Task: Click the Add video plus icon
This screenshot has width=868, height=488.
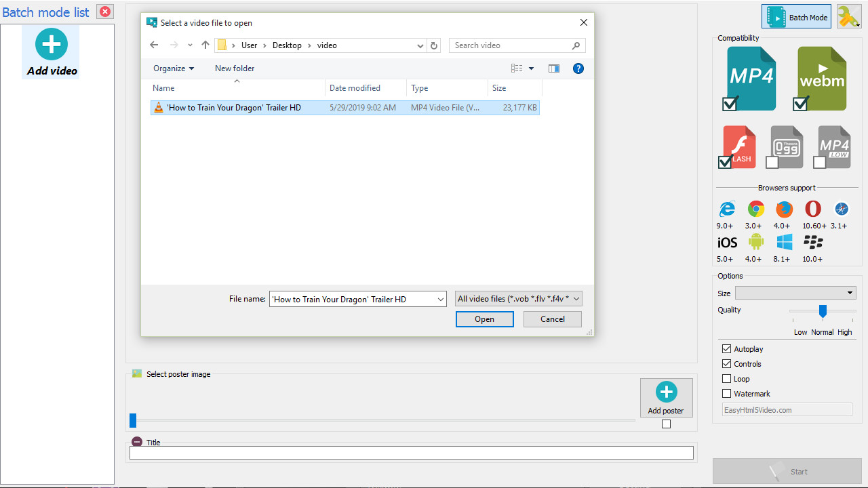Action: 52,45
